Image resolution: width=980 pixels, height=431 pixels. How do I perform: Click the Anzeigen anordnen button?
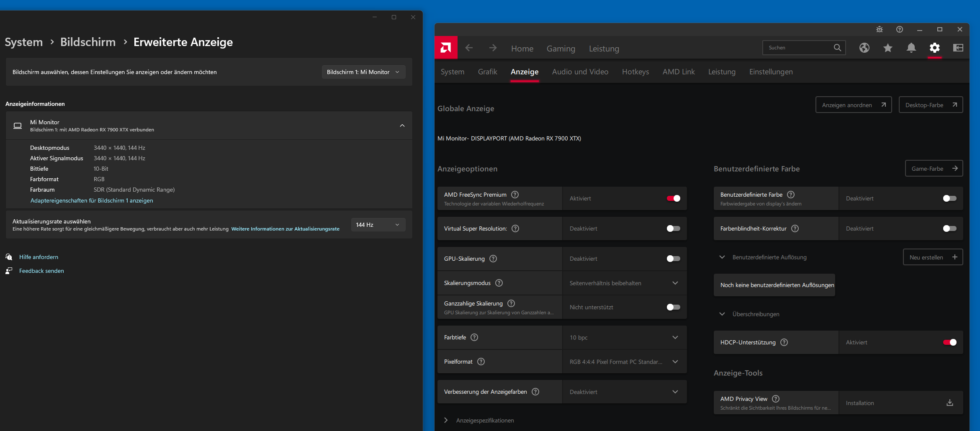(x=853, y=105)
